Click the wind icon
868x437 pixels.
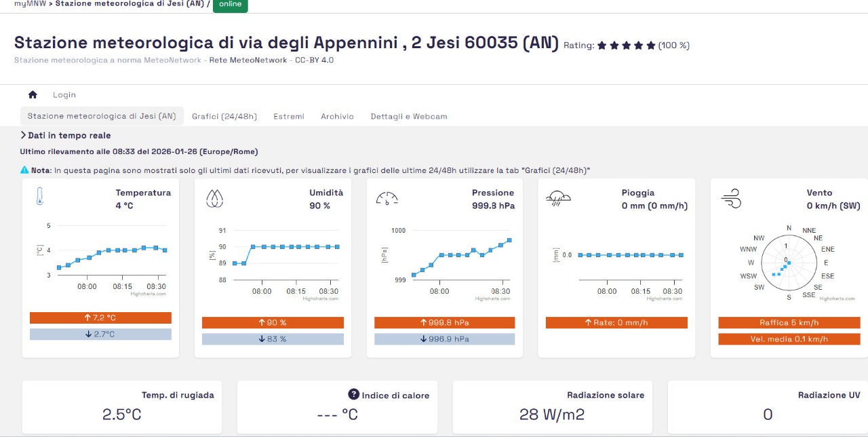coord(731,199)
